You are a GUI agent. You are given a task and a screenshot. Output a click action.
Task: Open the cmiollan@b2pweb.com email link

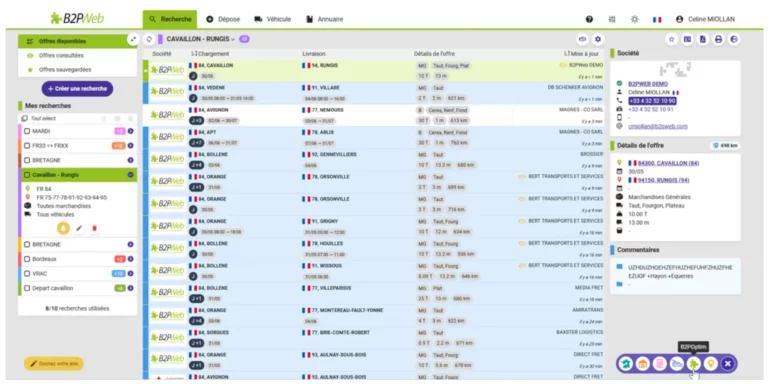coord(658,126)
